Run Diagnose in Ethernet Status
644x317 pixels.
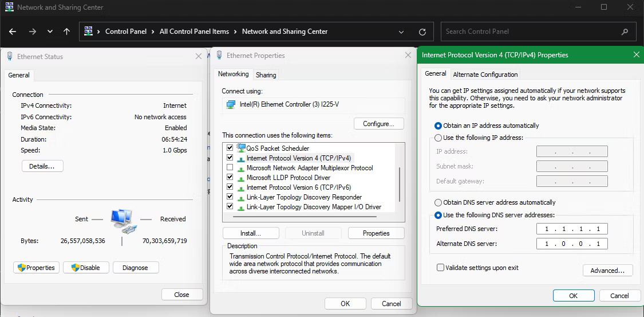(136, 268)
